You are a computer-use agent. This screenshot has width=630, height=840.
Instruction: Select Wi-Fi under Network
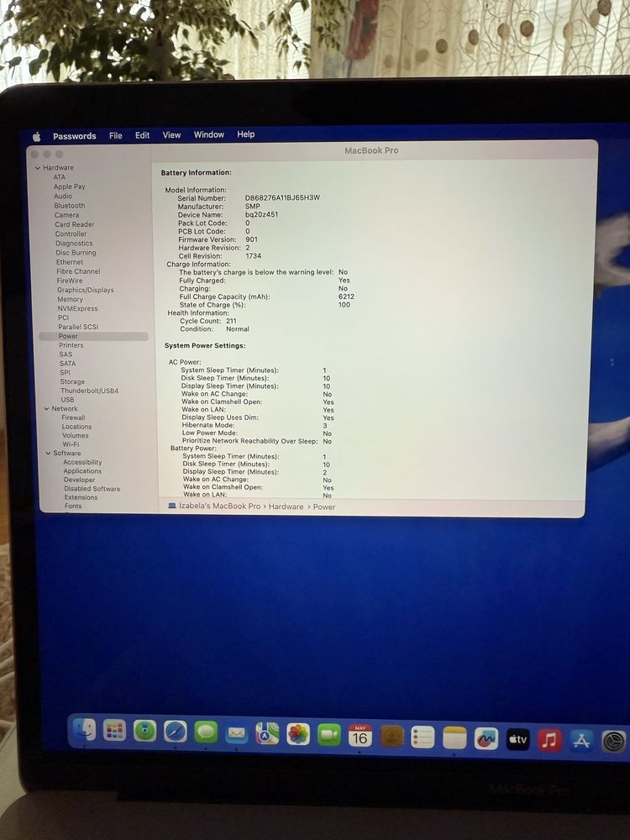click(71, 444)
